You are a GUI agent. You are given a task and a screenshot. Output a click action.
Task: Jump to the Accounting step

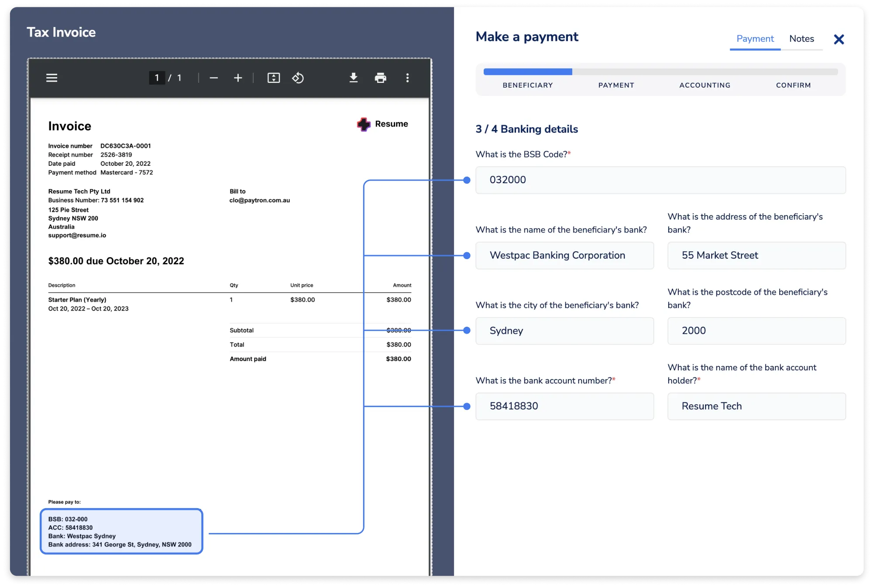pos(705,85)
